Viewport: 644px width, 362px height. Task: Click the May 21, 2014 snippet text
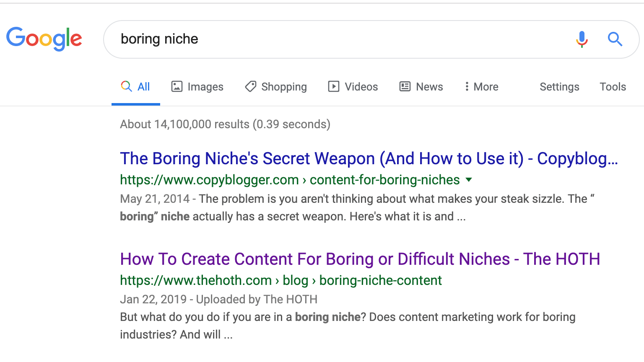pyautogui.click(x=357, y=207)
